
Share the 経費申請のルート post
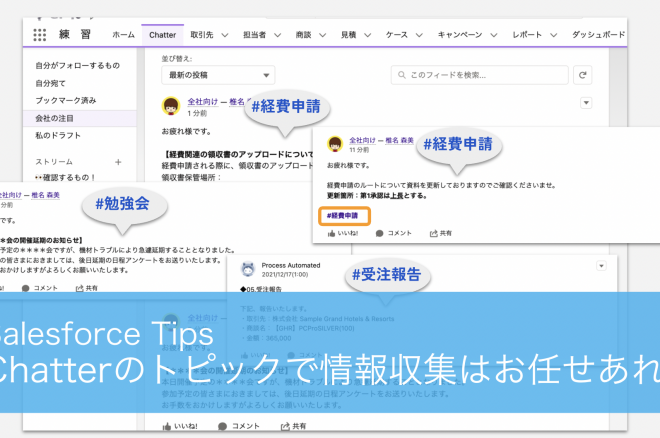(440, 233)
